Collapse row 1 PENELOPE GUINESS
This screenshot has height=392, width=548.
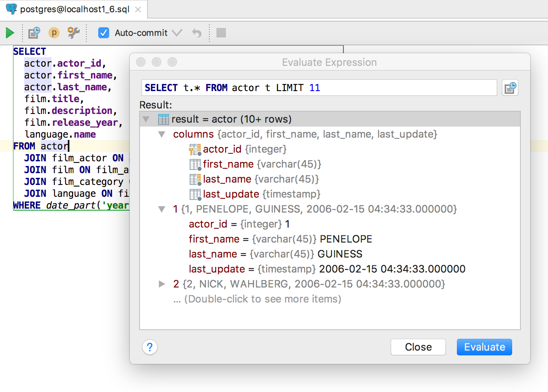coord(162,209)
